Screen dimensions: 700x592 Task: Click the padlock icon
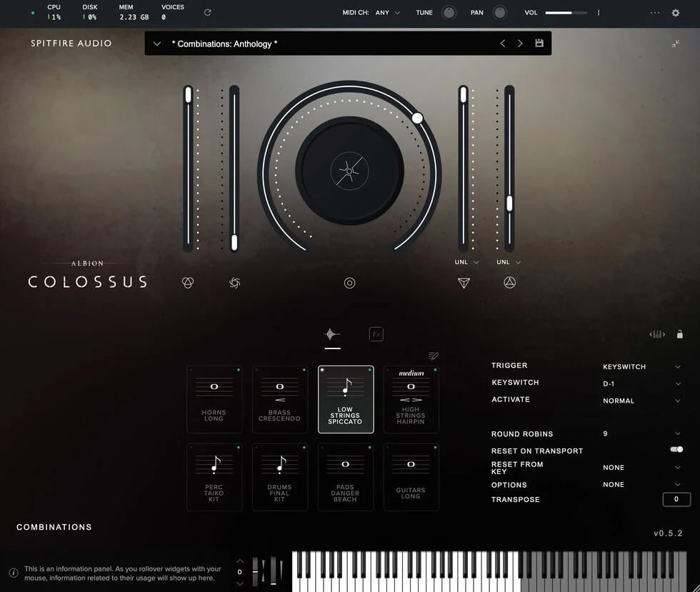(x=679, y=334)
